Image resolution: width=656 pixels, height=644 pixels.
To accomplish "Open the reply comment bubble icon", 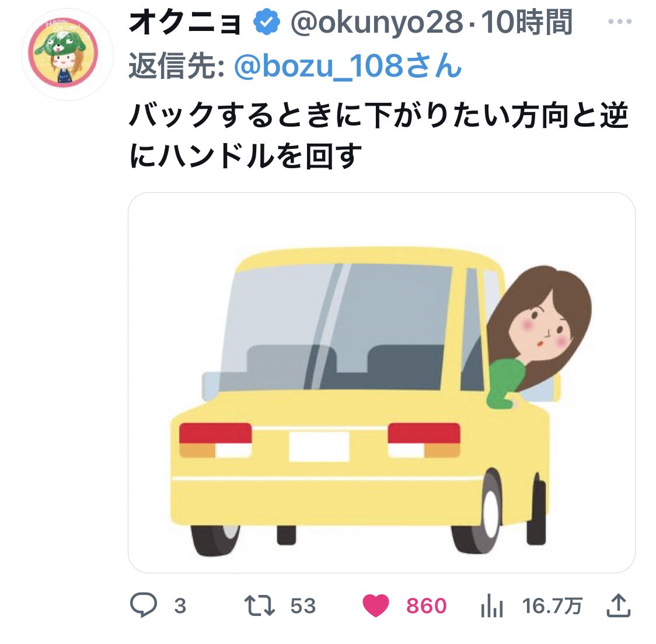I will (144, 605).
